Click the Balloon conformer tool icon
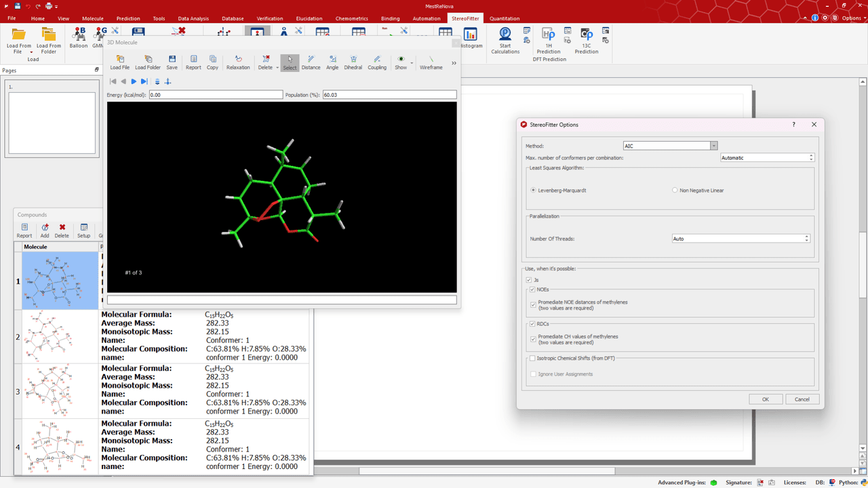 (79, 37)
